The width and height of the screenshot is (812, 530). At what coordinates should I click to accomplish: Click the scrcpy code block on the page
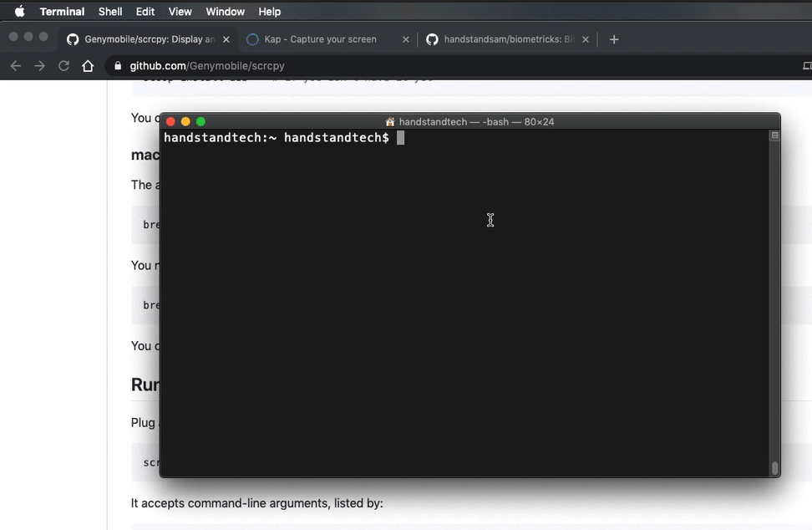click(x=147, y=461)
